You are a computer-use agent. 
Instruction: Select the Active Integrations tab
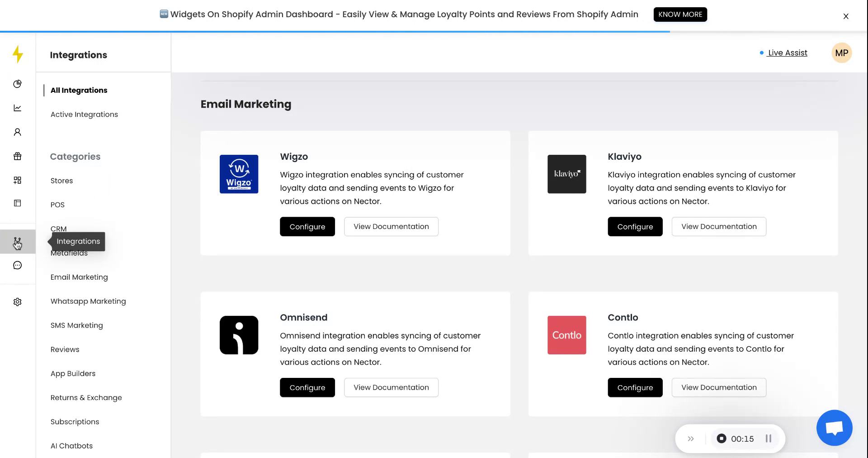coord(84,114)
